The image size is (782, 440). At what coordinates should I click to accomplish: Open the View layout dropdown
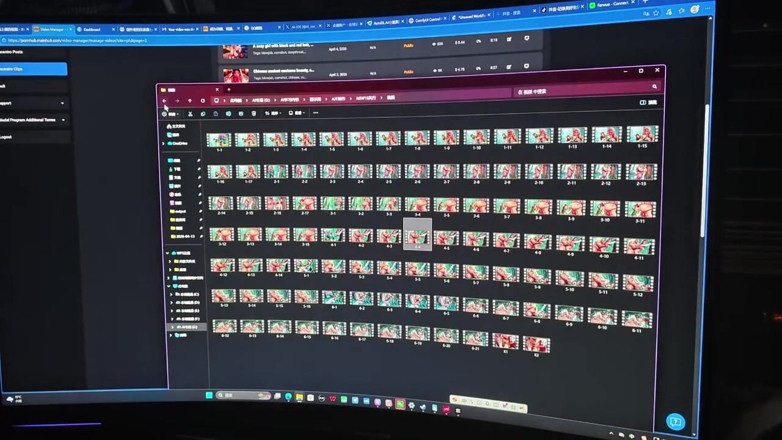click(x=296, y=113)
